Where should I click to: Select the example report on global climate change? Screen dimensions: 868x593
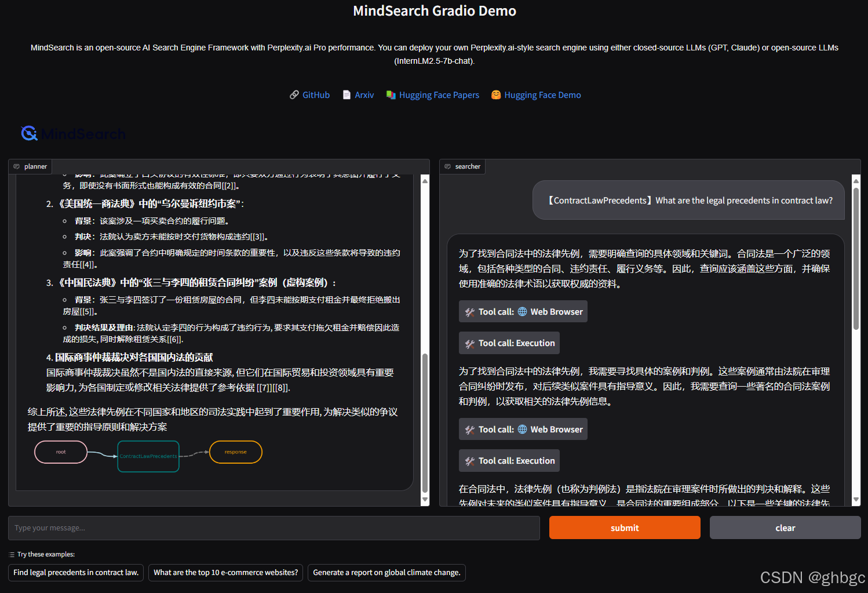(386, 573)
